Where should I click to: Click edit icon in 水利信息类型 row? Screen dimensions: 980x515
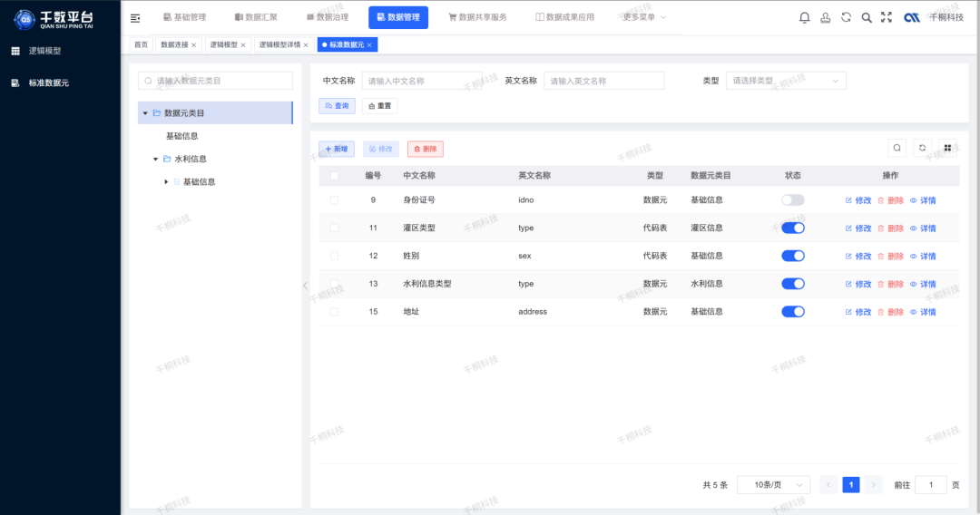click(848, 284)
